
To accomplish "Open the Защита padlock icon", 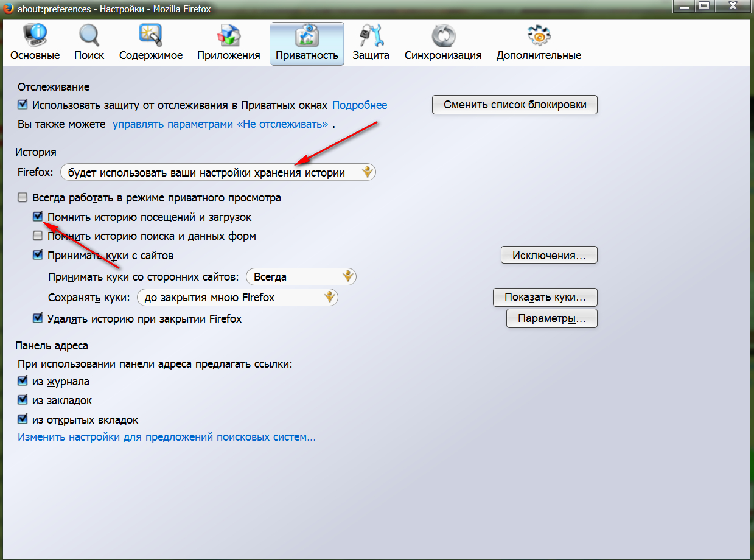I will 371,35.
